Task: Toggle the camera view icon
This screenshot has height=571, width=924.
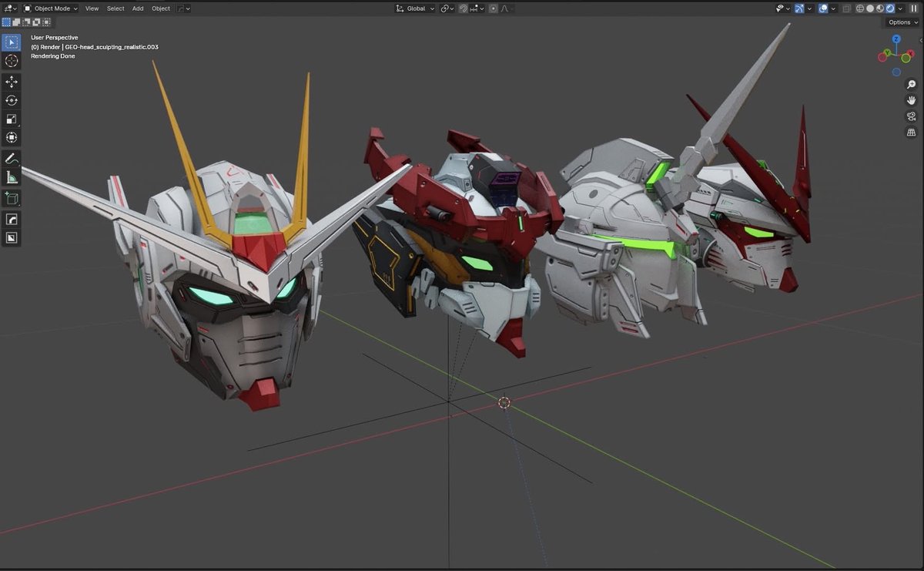Action: coord(912,116)
